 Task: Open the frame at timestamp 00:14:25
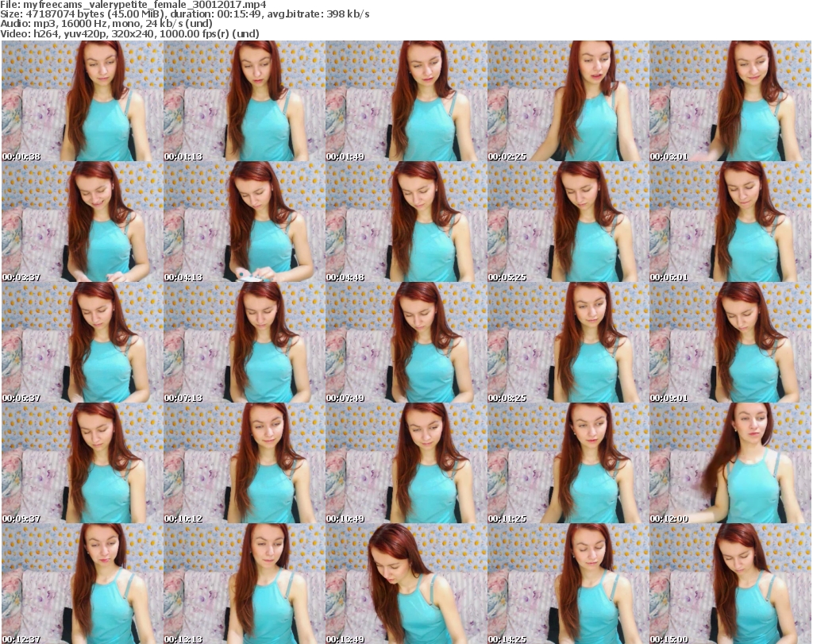coord(568,584)
